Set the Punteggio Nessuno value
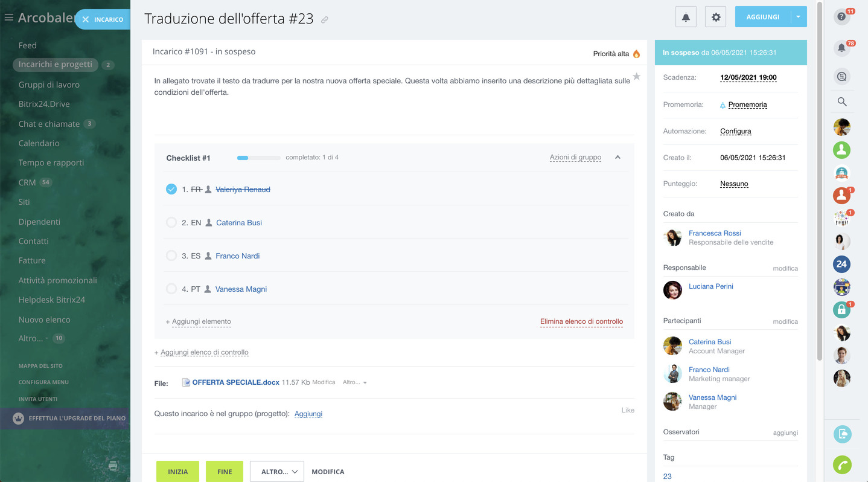Viewport: 868px width, 482px height. (734, 184)
